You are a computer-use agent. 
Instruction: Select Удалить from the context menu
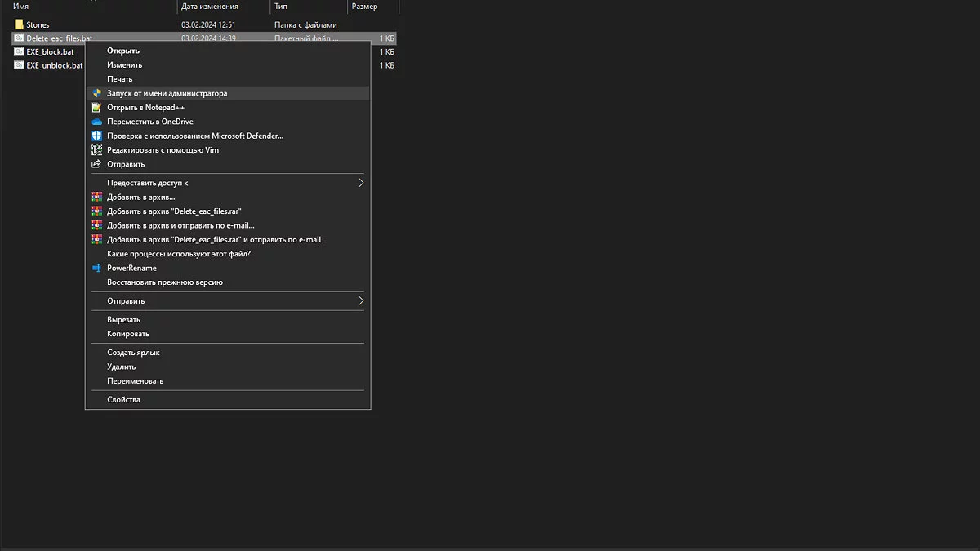[121, 367]
